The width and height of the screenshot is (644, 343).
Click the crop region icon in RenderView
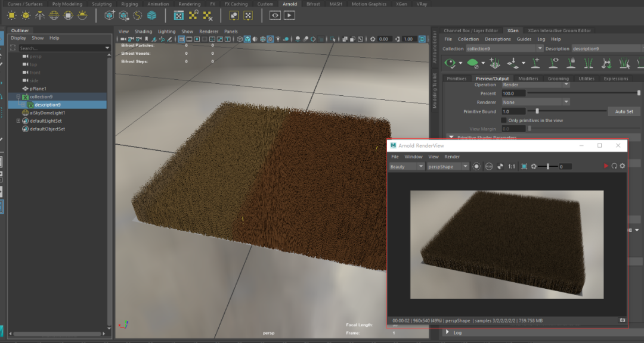click(x=524, y=167)
